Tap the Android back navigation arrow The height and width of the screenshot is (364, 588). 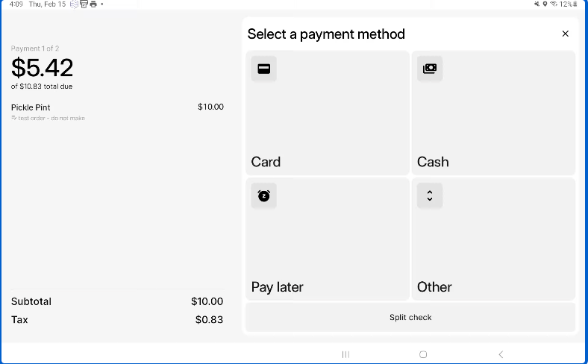pyautogui.click(x=501, y=354)
